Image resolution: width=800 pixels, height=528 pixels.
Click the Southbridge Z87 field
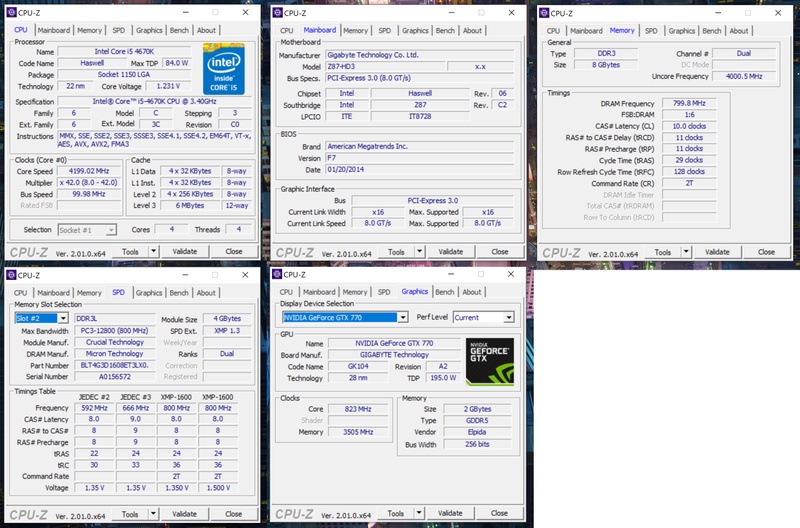point(420,105)
